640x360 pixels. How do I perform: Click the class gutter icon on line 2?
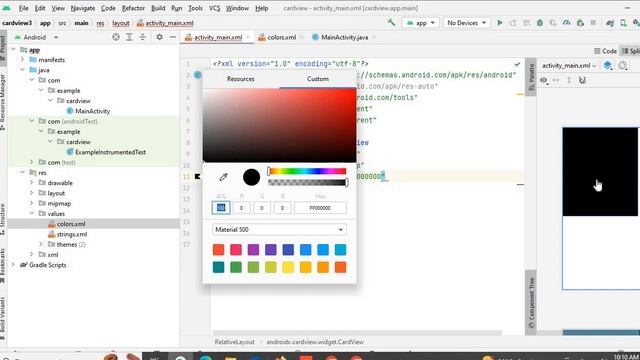tap(198, 75)
